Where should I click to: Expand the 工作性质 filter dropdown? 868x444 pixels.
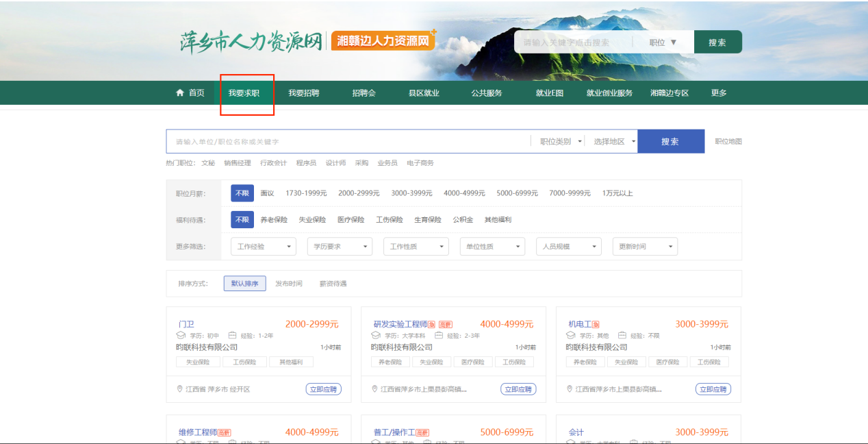click(416, 247)
